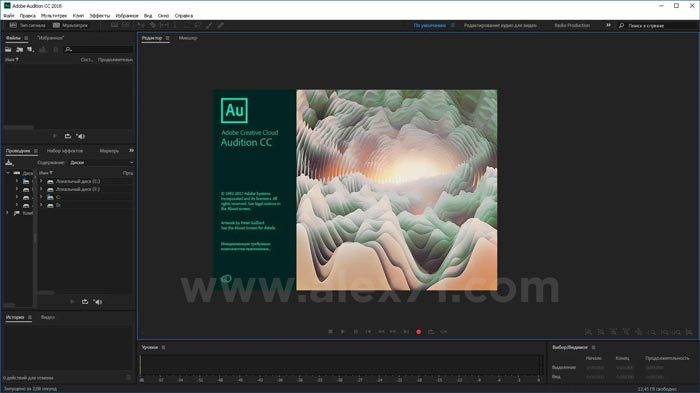Image resolution: width=700 pixels, height=393 pixels.
Task: Click media browser preview play button
Action: point(72,302)
